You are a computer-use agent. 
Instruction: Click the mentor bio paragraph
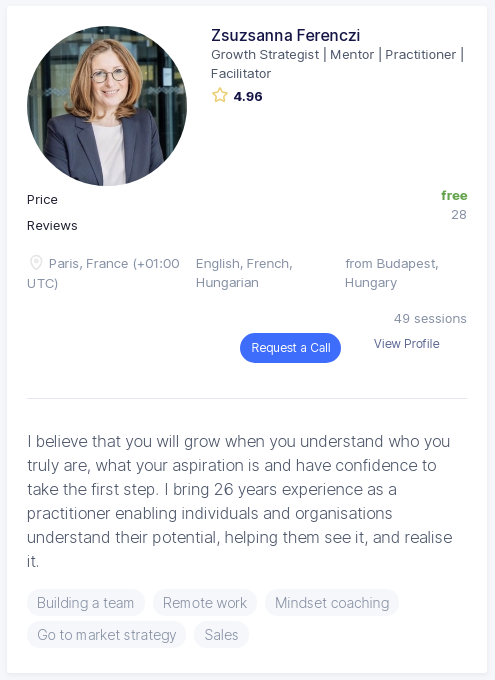point(239,501)
